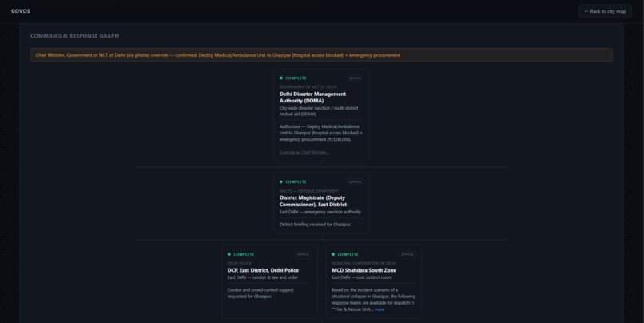The width and height of the screenshot is (644, 323).
Task: Open the Override as Chief Minister link
Action: [304, 153]
